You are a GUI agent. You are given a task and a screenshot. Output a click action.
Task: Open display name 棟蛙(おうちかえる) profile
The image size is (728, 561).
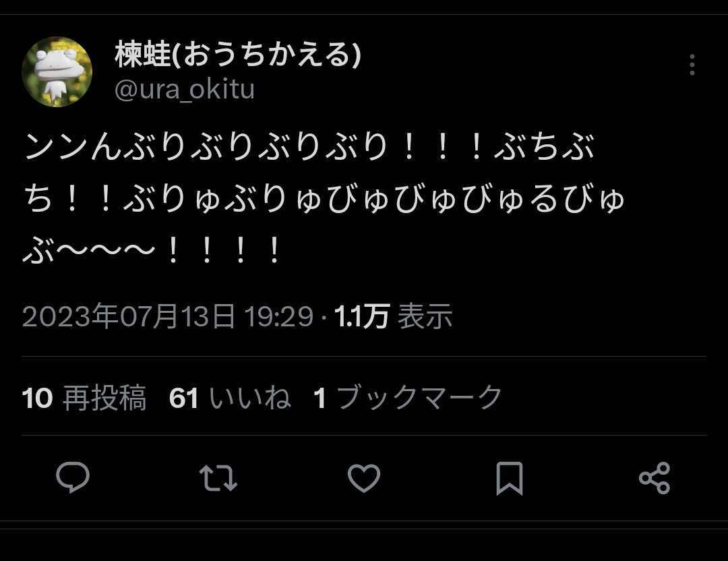point(238,55)
